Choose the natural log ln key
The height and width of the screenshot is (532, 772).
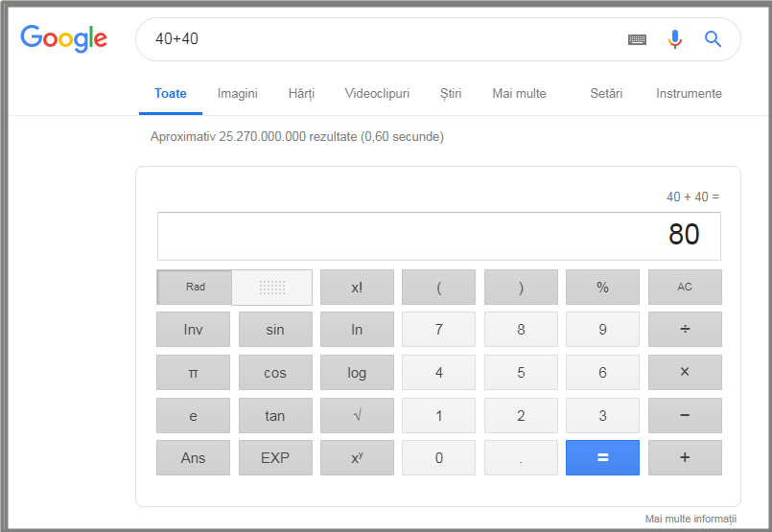[x=357, y=329]
